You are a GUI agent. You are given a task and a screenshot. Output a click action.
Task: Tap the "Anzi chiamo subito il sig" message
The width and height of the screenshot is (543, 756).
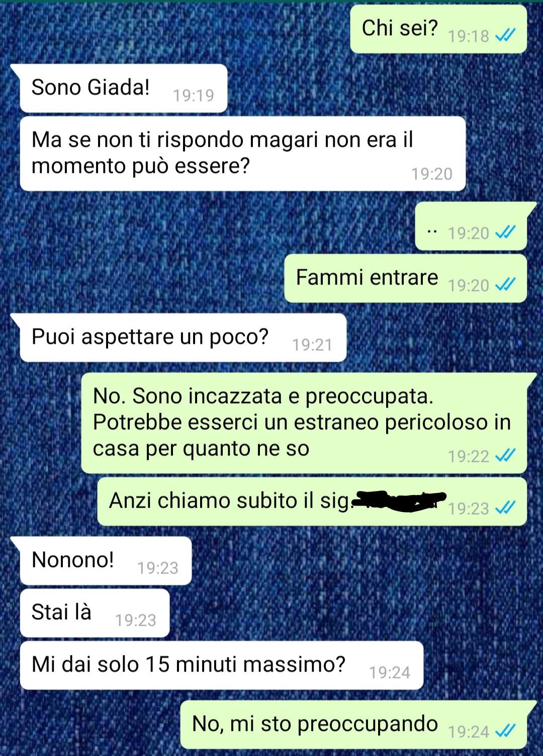(312, 502)
